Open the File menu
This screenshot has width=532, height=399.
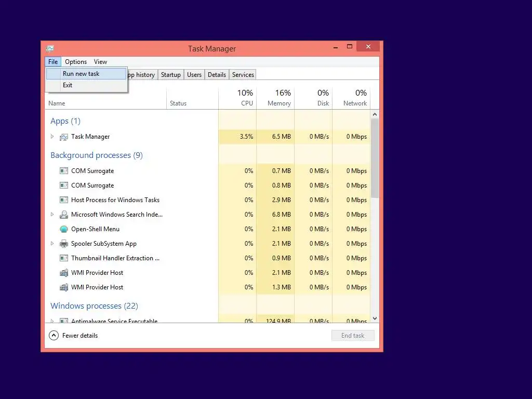click(53, 62)
